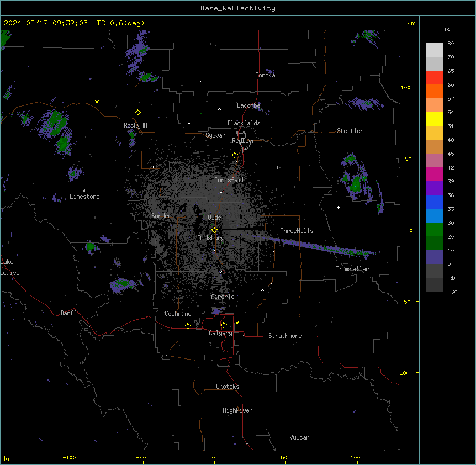Viewport: 476px width, 465px height.
Task: Click the ThreeHills city label
Action: pyautogui.click(x=297, y=231)
